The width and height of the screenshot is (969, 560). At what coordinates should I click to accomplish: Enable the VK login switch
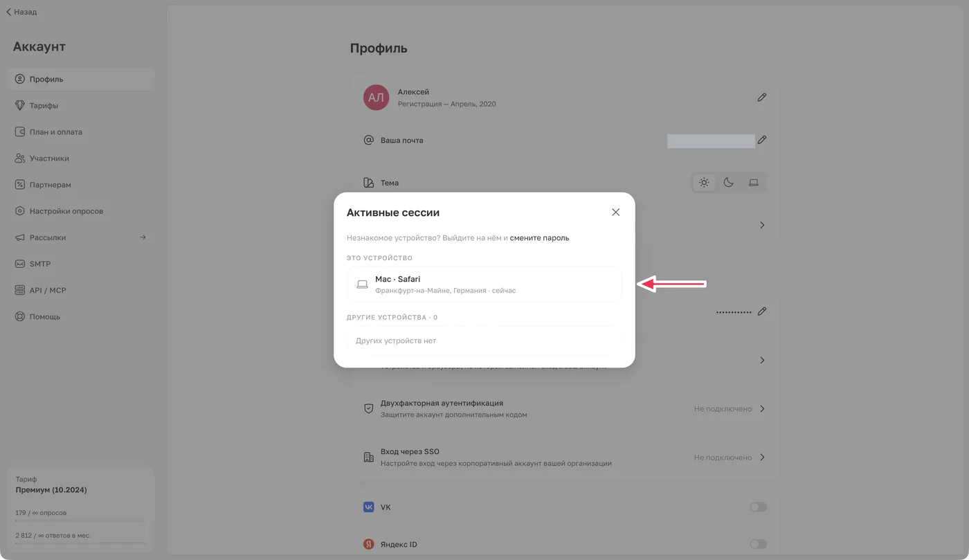[759, 507]
